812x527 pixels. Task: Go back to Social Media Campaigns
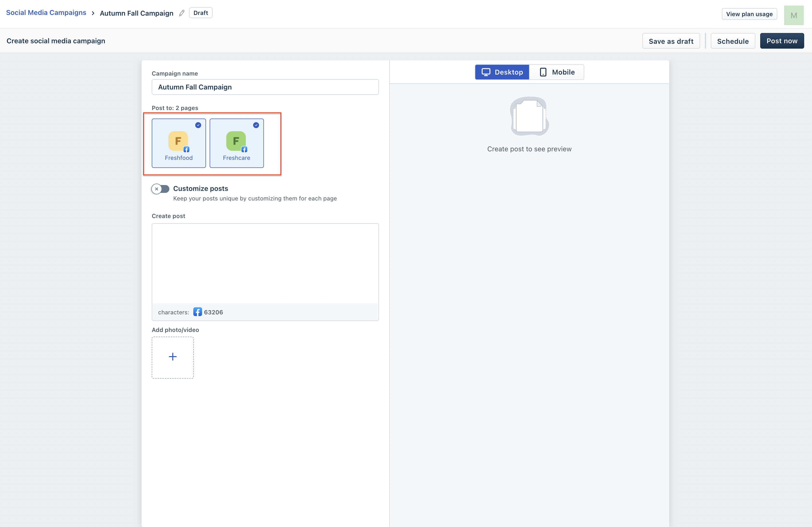coord(46,13)
